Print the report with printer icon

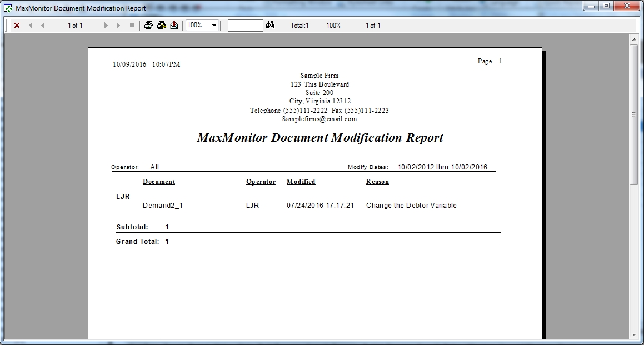(148, 26)
